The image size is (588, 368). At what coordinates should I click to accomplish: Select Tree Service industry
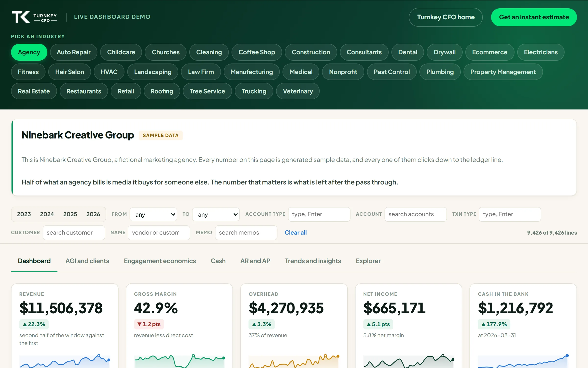click(x=207, y=91)
